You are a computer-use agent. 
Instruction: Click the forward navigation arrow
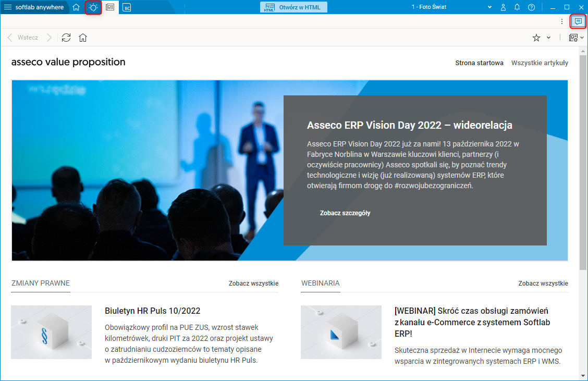point(49,38)
